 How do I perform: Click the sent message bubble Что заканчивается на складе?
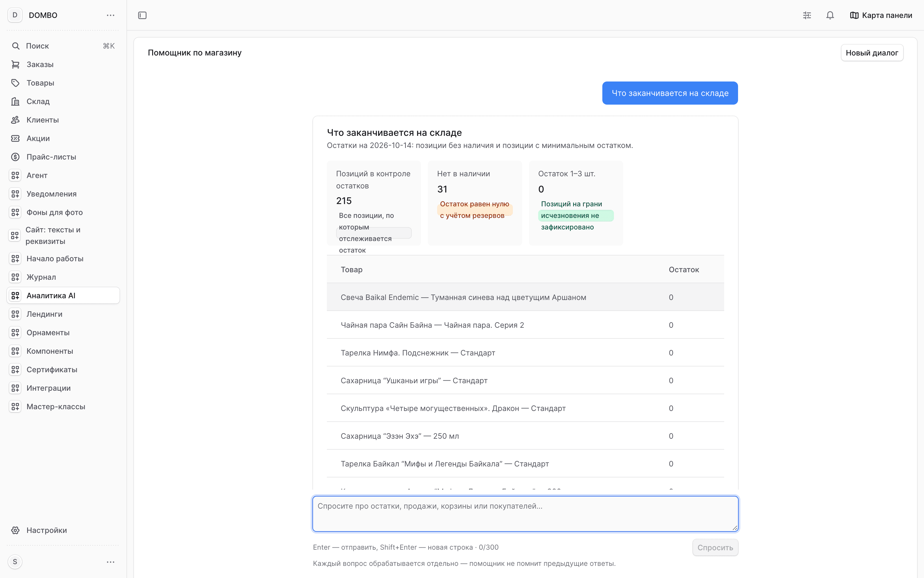coord(670,93)
